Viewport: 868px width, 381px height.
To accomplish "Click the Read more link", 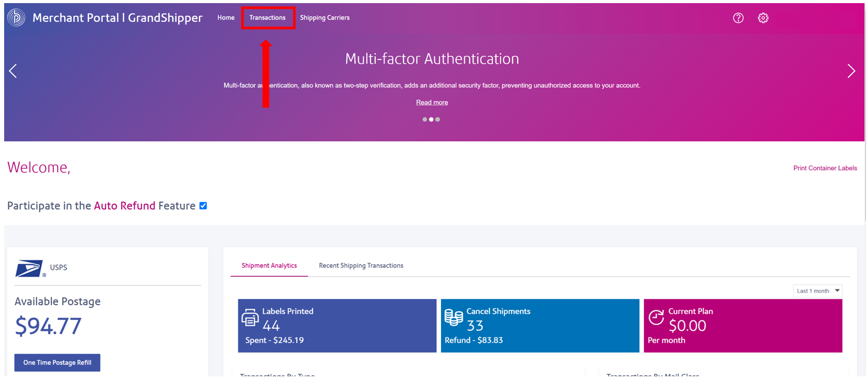I will point(432,102).
